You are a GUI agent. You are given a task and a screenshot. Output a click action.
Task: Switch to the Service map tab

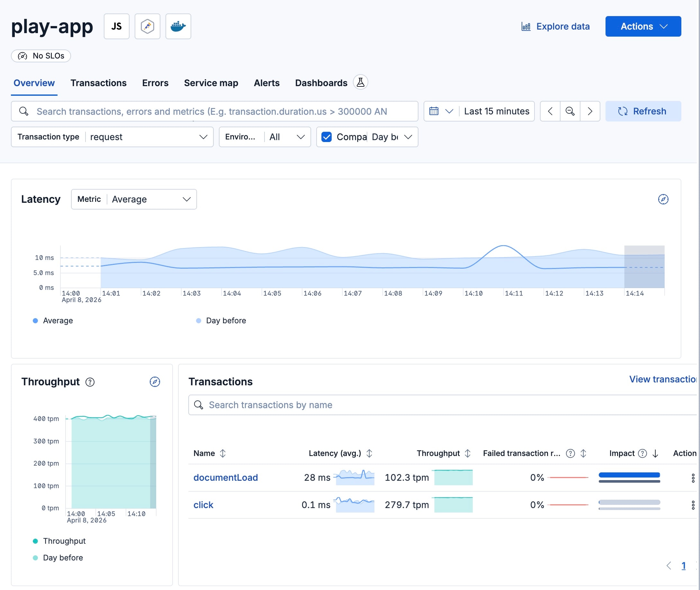click(x=211, y=83)
